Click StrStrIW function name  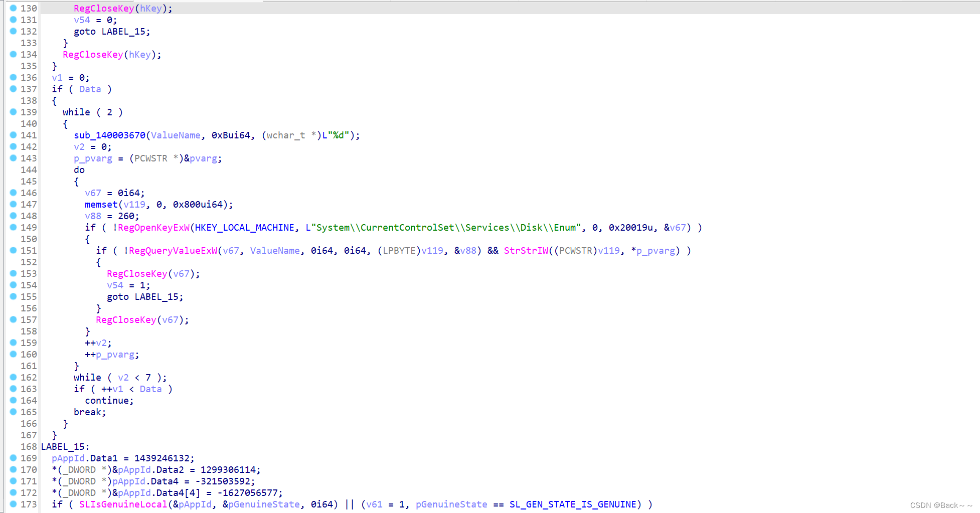coord(526,251)
